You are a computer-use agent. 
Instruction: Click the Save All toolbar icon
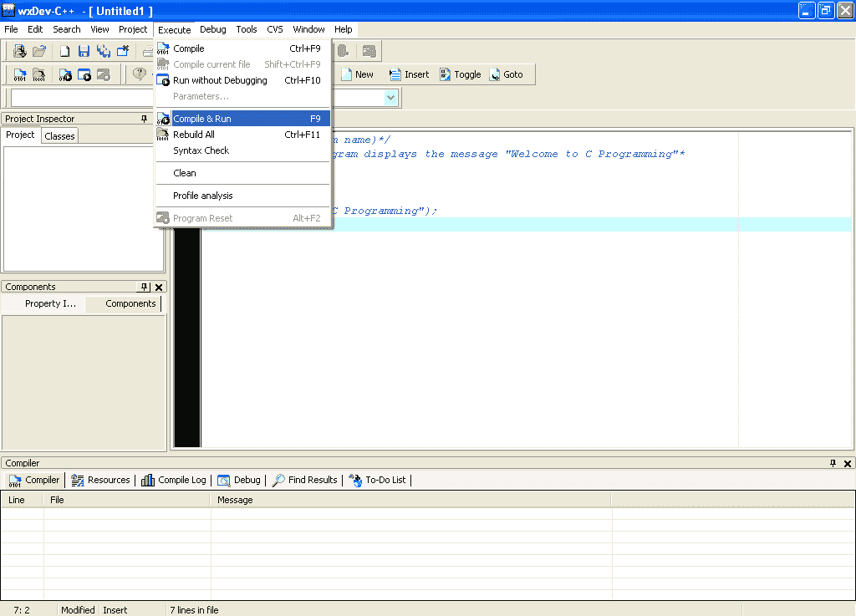click(x=102, y=50)
